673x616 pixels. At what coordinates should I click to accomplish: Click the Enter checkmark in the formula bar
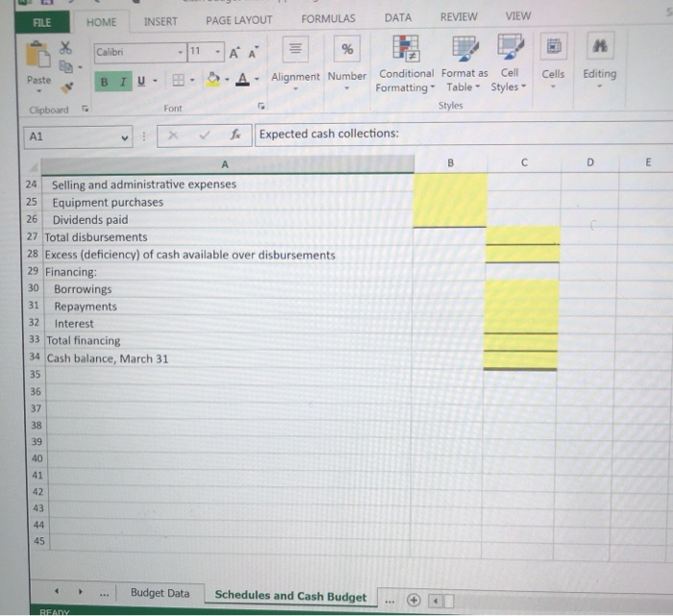pyautogui.click(x=204, y=136)
